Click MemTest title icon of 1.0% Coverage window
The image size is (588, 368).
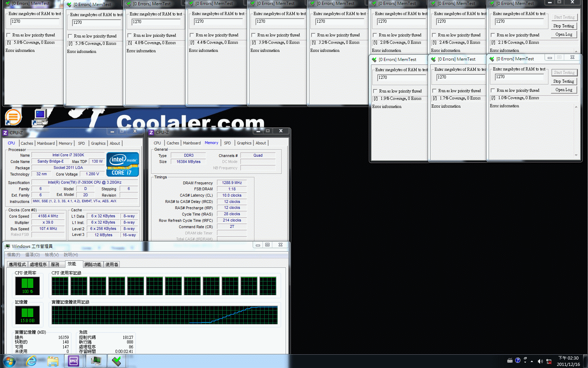pyautogui.click(x=492, y=59)
